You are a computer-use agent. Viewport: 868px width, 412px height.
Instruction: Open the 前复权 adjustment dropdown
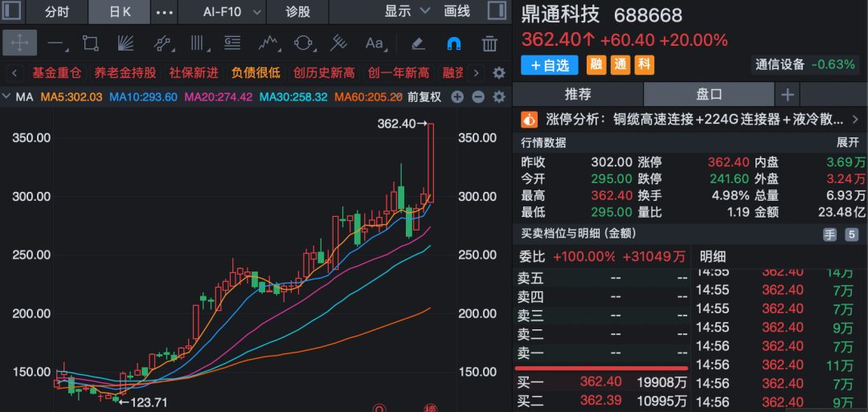tap(424, 97)
